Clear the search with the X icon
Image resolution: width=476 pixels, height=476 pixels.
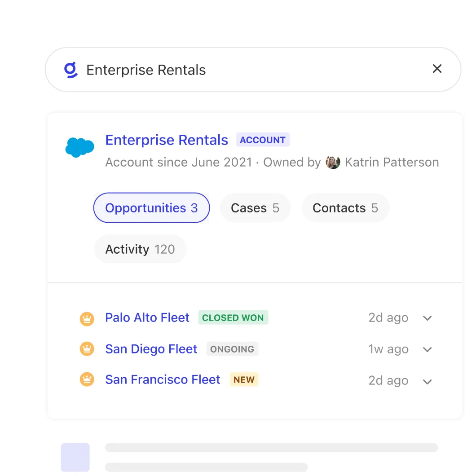coord(437,69)
